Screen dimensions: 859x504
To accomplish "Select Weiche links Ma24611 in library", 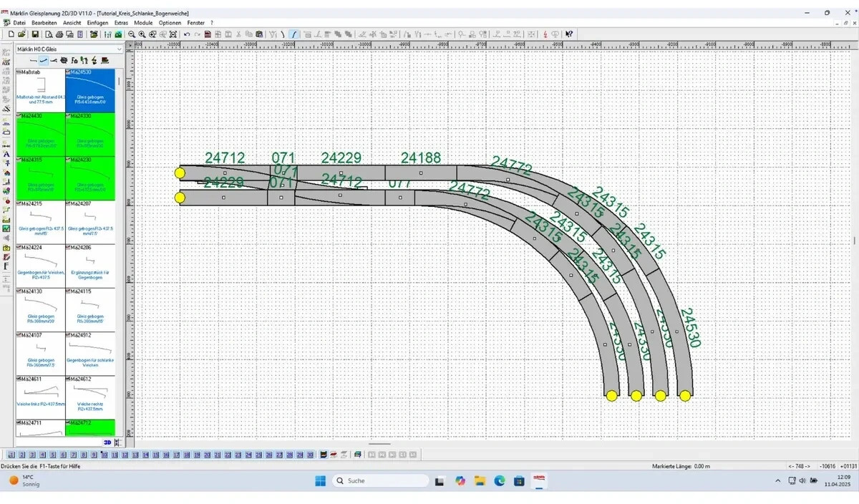I will [40, 397].
